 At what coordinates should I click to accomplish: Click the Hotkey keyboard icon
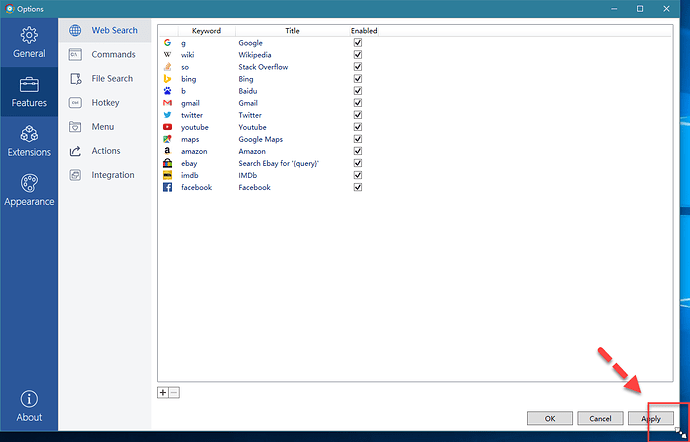[x=75, y=103]
